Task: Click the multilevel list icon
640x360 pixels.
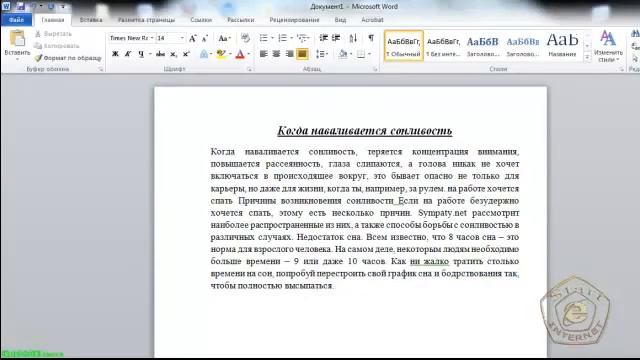Action: (x=302, y=38)
